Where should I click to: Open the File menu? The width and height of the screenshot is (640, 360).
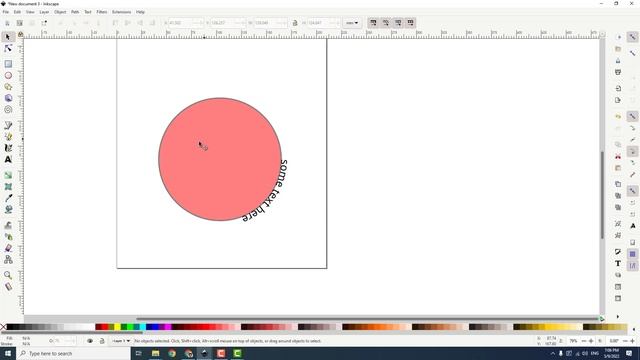pyautogui.click(x=6, y=12)
